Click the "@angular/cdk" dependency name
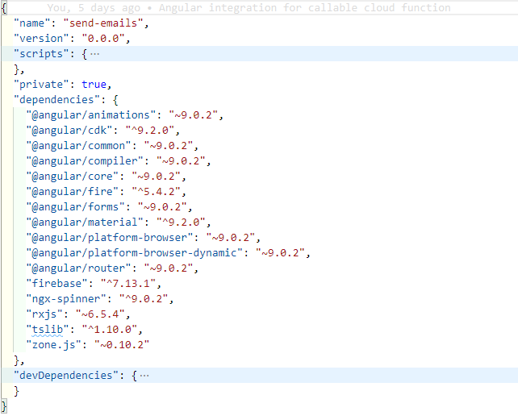The image size is (518, 420). (69, 130)
